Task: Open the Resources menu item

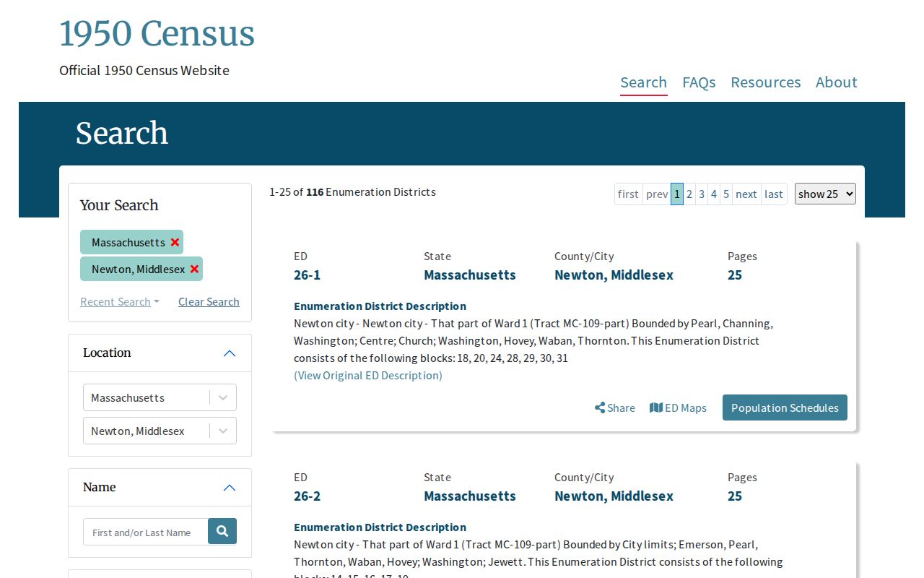Action: pyautogui.click(x=765, y=82)
